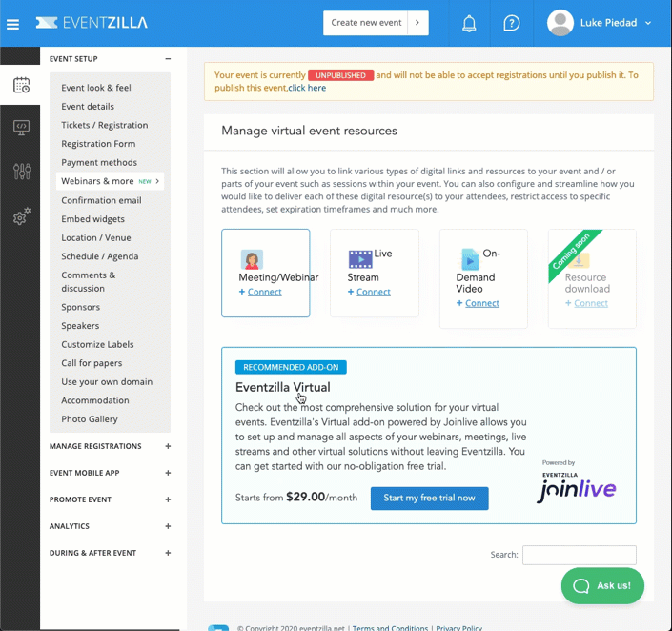Open Location / Venue item
Screen dimensions: 672x631
96,238
